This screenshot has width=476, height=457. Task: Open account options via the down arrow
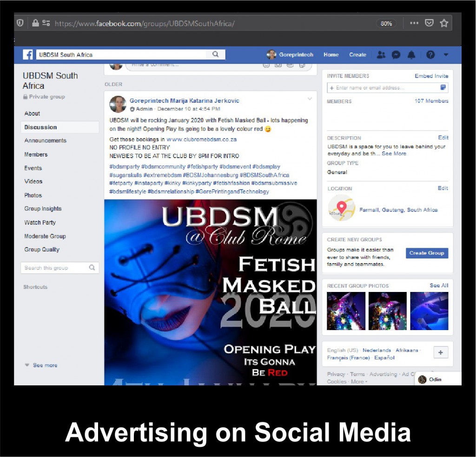click(446, 55)
